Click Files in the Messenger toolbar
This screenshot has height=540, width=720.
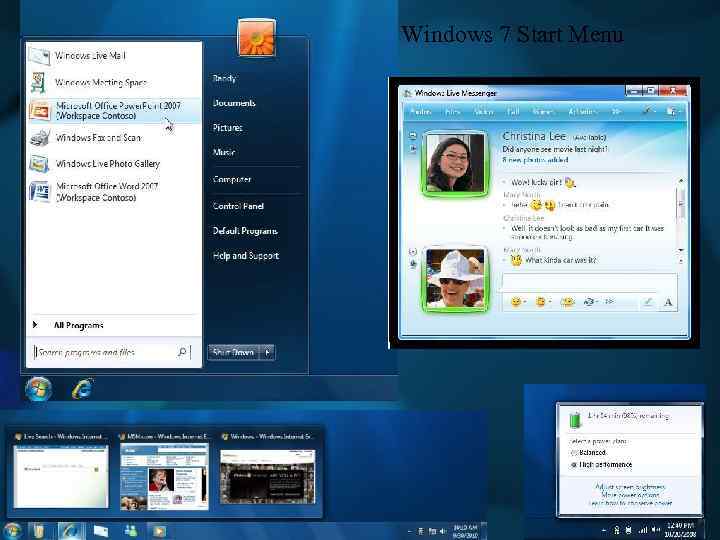pyautogui.click(x=452, y=112)
